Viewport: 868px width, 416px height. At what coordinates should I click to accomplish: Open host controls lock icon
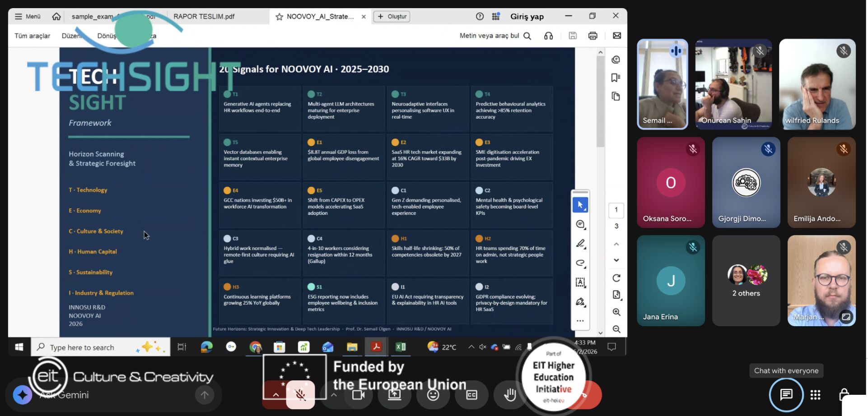(844, 395)
